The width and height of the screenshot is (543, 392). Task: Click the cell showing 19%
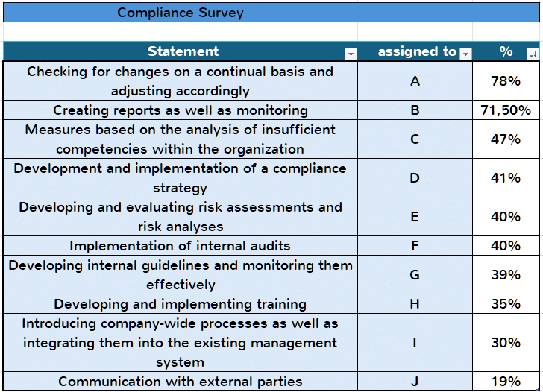(506, 382)
